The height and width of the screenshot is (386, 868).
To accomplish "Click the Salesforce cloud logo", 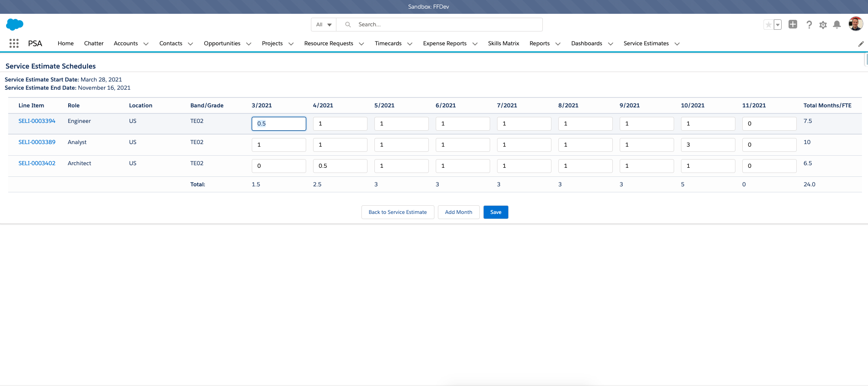I will coord(15,25).
